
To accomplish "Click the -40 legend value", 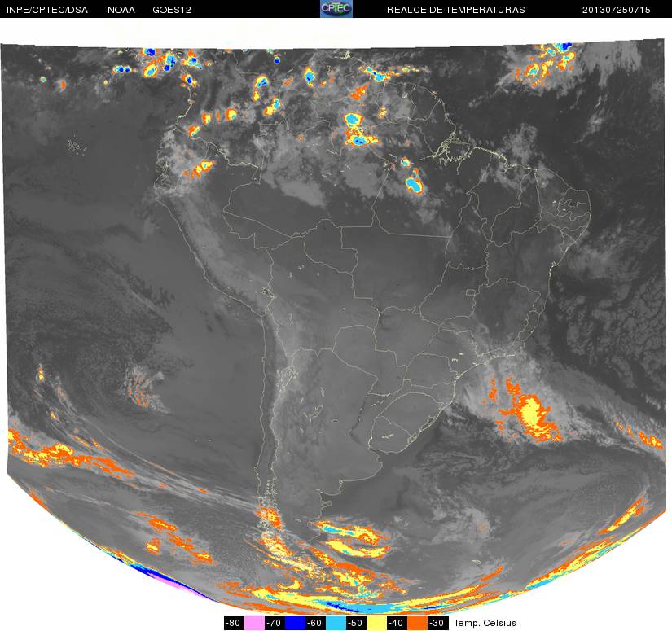I will click(397, 623).
